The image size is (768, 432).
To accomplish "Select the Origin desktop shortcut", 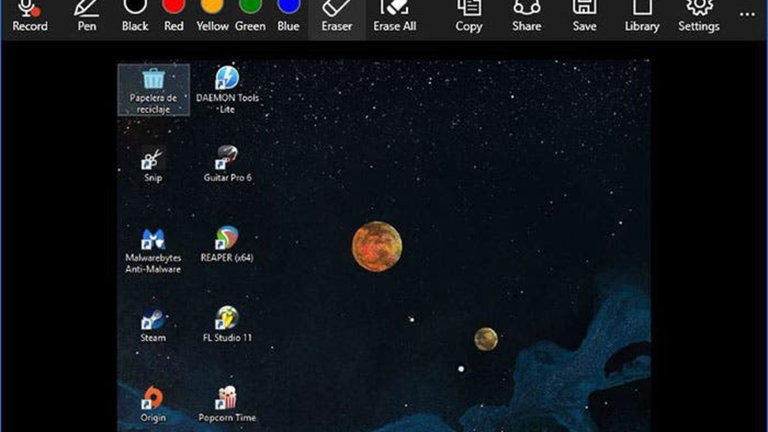I will (153, 405).
